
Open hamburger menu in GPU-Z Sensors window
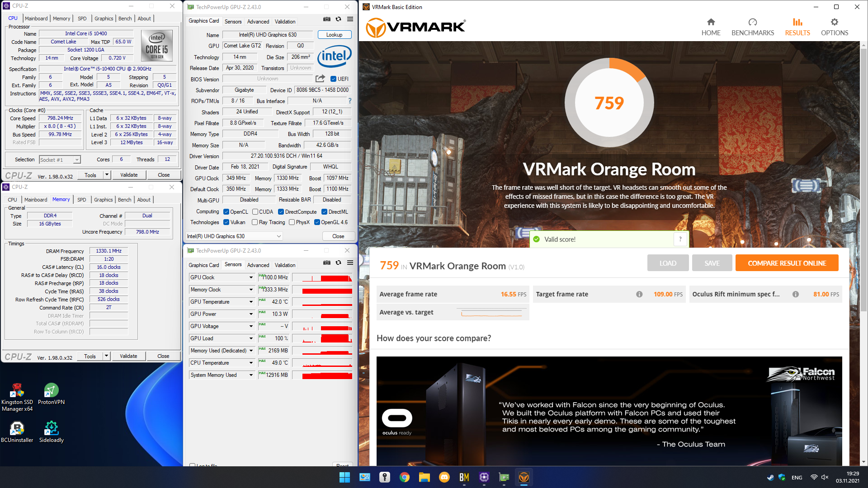[350, 263]
